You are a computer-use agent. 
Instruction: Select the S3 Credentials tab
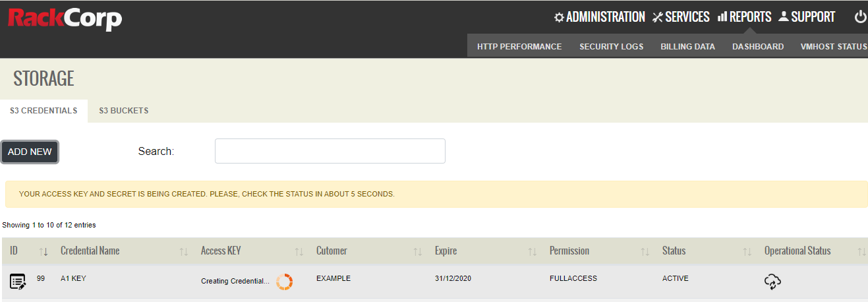43,111
